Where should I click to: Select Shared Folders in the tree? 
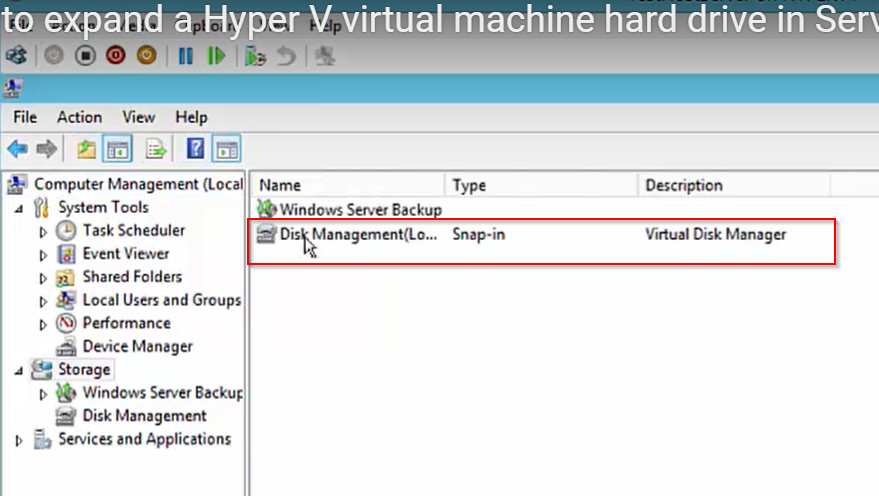pos(132,277)
